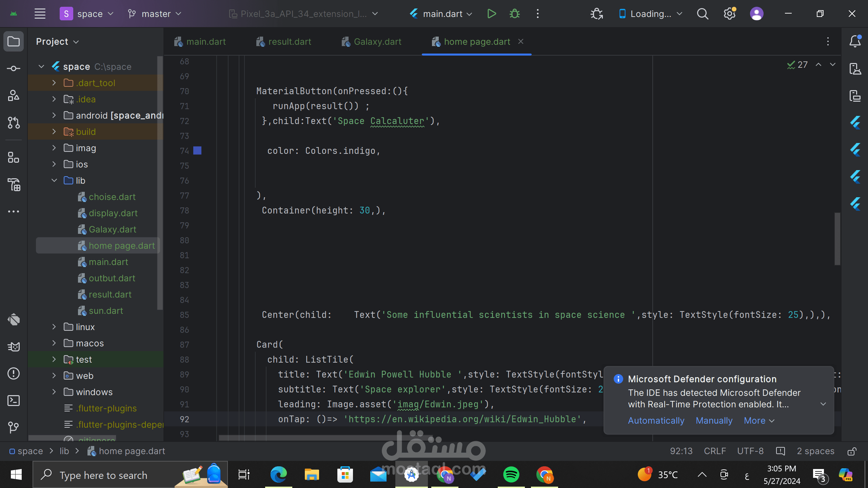The image size is (868, 488).
Task: Expand the .dart_tool folder
Action: pyautogui.click(x=54, y=83)
